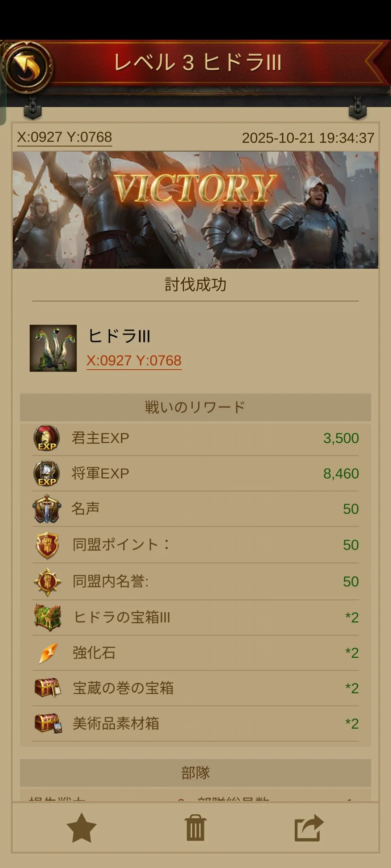391x868 pixels.
Task: Share the battle report
Action: 309,827
